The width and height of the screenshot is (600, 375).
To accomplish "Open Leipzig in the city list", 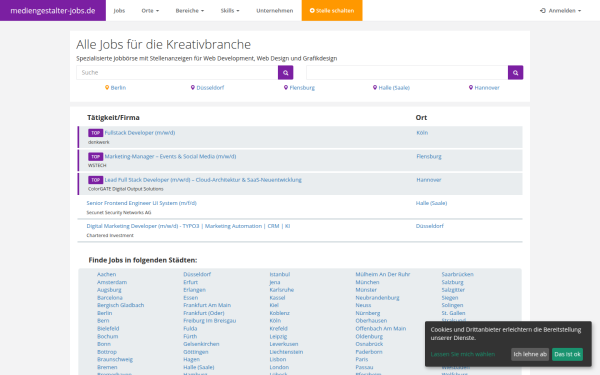I will pos(278,336).
